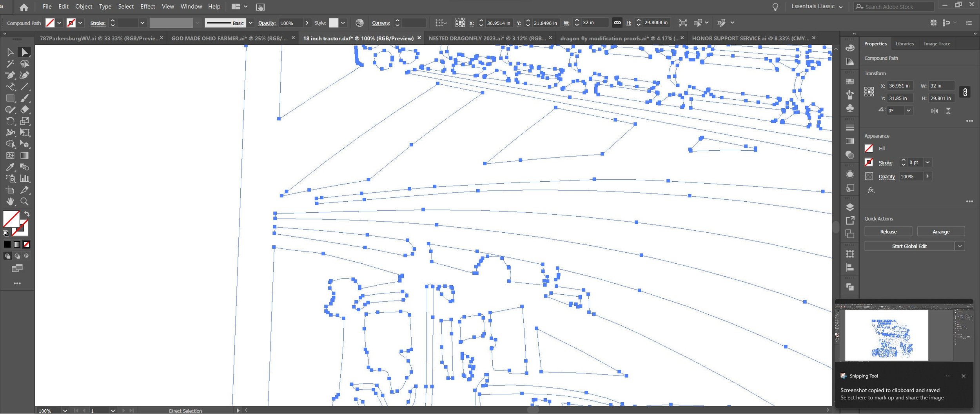Select the Zoom magnifier tool
Image resolution: width=980 pixels, height=414 pixels.
click(x=25, y=201)
